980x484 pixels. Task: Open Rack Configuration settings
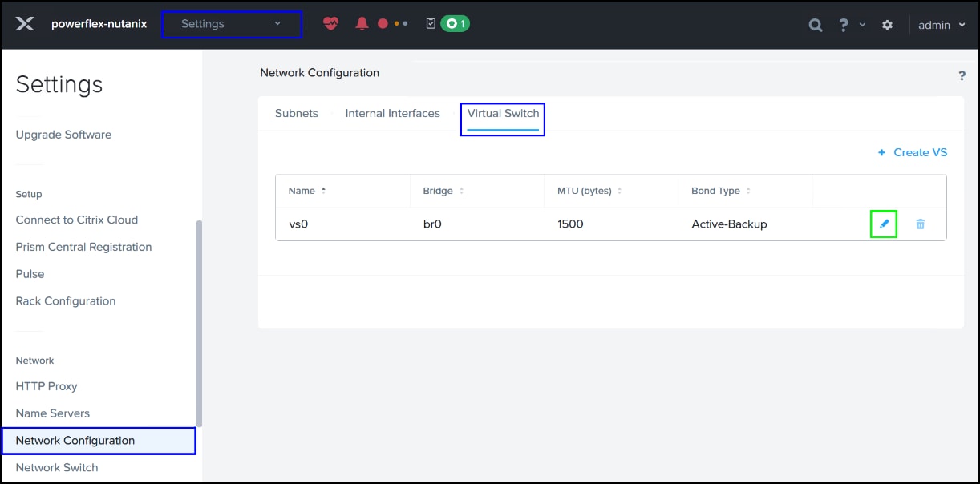(66, 301)
